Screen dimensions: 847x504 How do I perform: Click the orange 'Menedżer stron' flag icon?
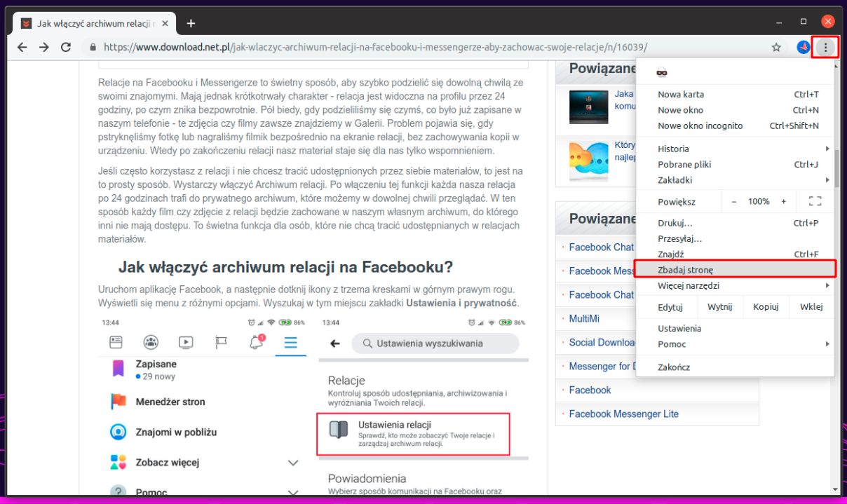click(118, 402)
